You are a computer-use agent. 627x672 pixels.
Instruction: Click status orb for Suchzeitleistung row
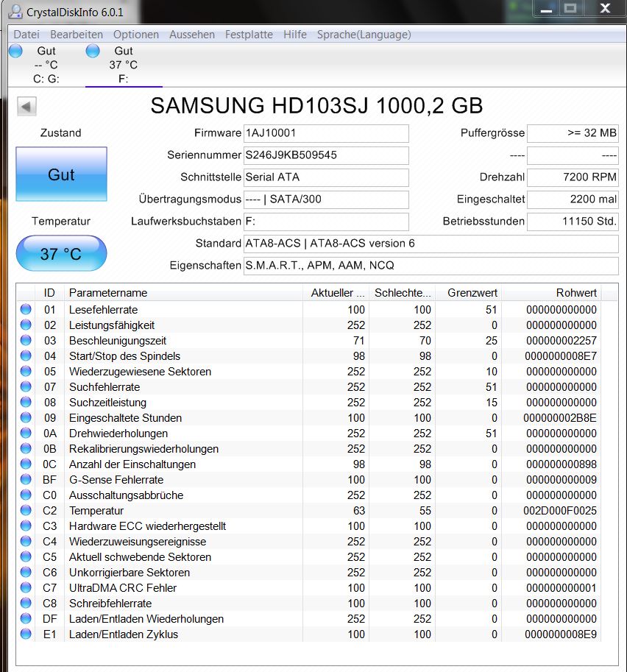click(26, 402)
